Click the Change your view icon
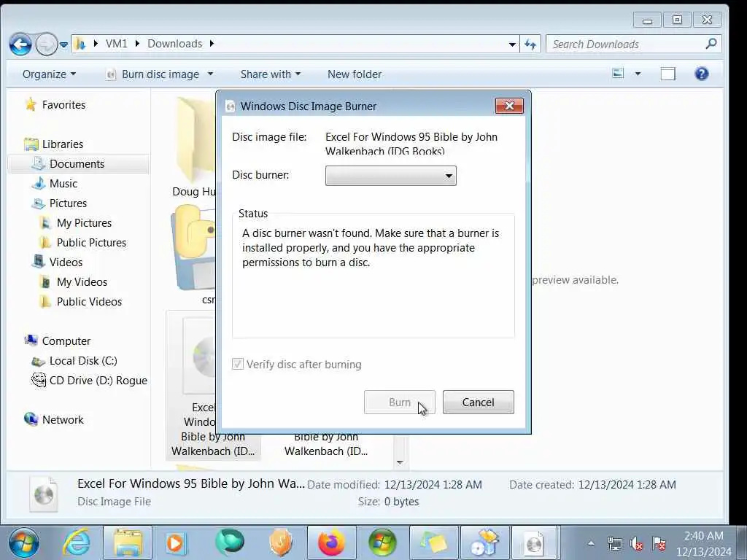The image size is (747, 560). point(618,74)
